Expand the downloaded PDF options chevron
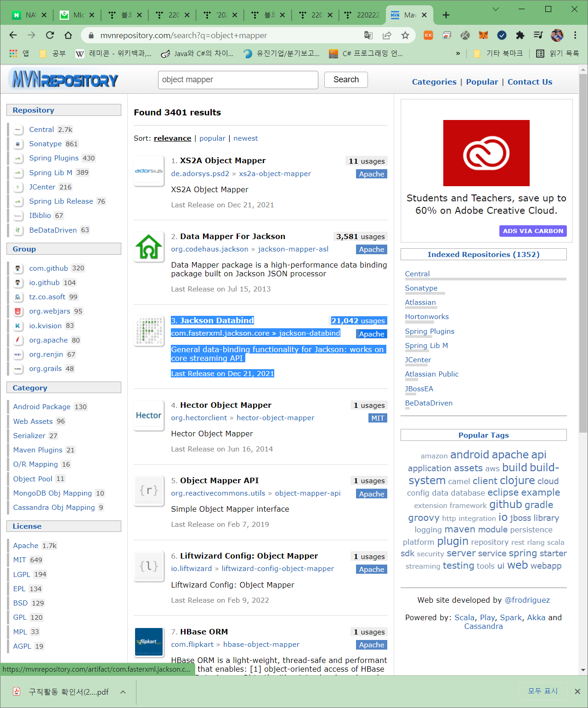The image size is (588, 708). (123, 692)
